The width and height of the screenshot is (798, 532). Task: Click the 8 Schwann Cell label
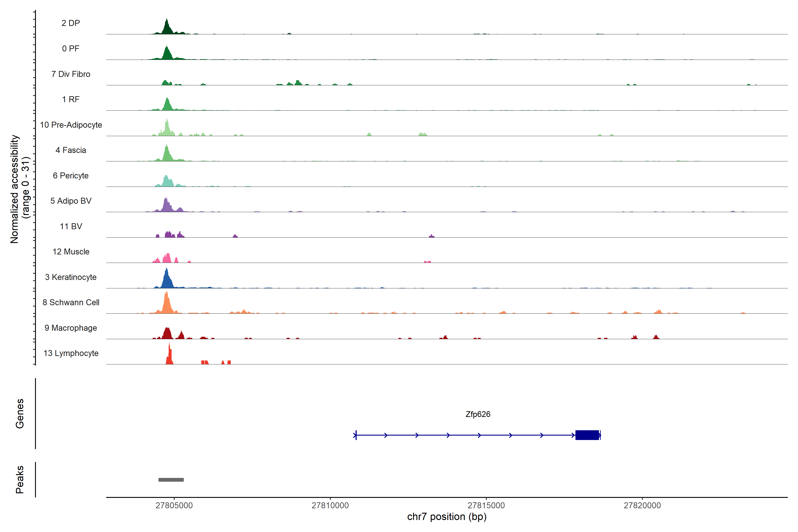coord(71,302)
